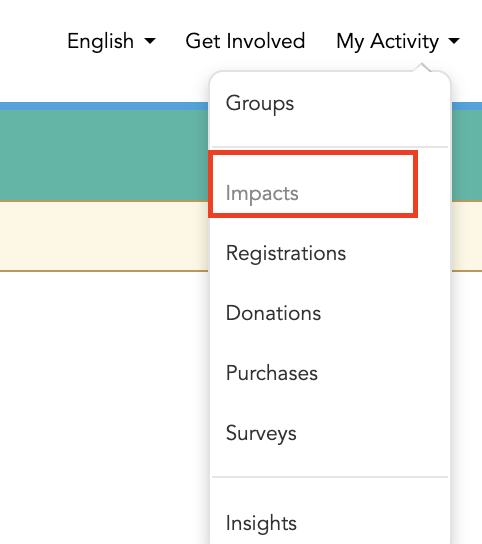Click the thin blue strip above the teal banner

tap(104, 106)
